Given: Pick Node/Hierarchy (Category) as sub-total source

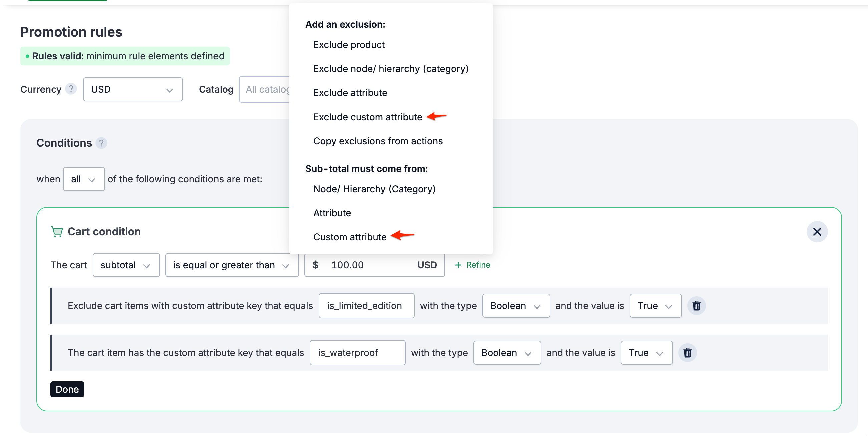Looking at the screenshot, I should point(374,189).
